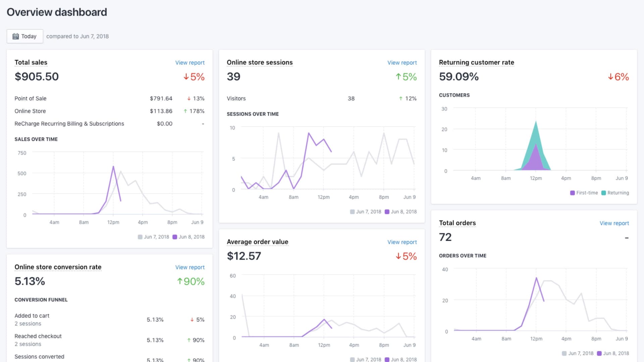Expand the Total sales metric tooltip label
Viewport: 644px width, 362px height.
click(x=31, y=62)
